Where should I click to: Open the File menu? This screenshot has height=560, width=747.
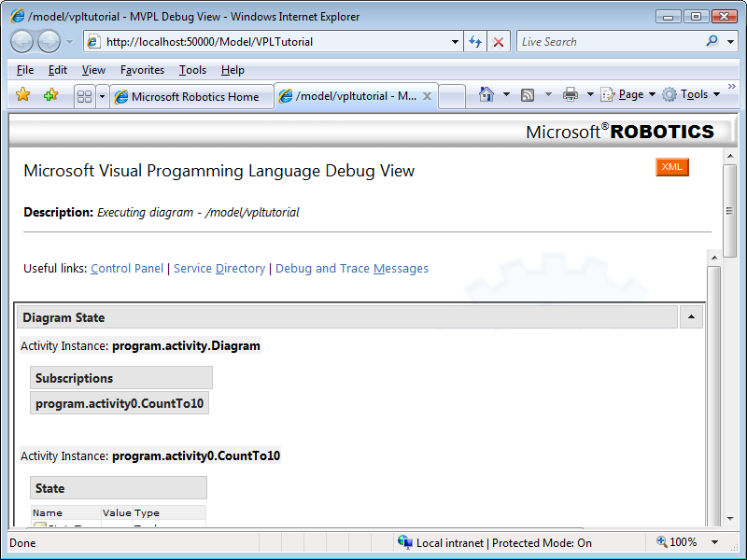25,70
